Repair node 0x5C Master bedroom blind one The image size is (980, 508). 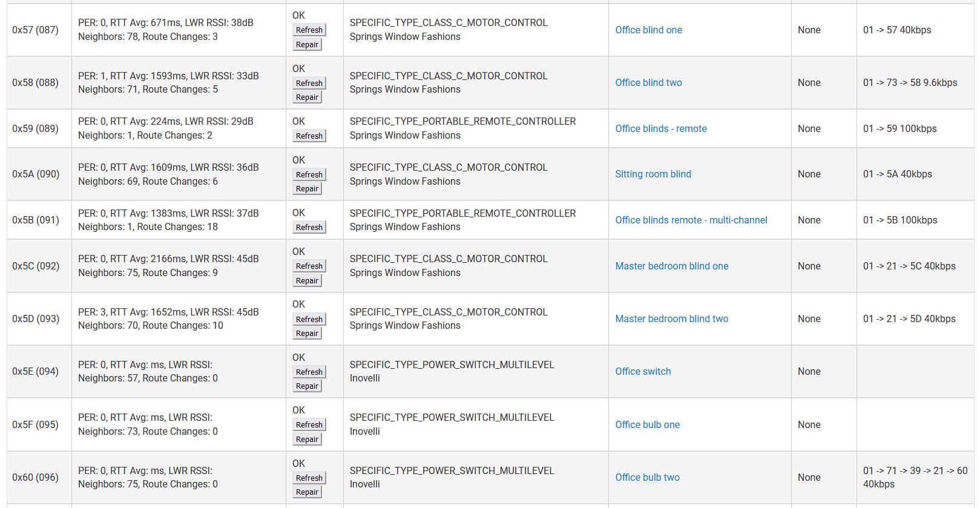tap(307, 280)
